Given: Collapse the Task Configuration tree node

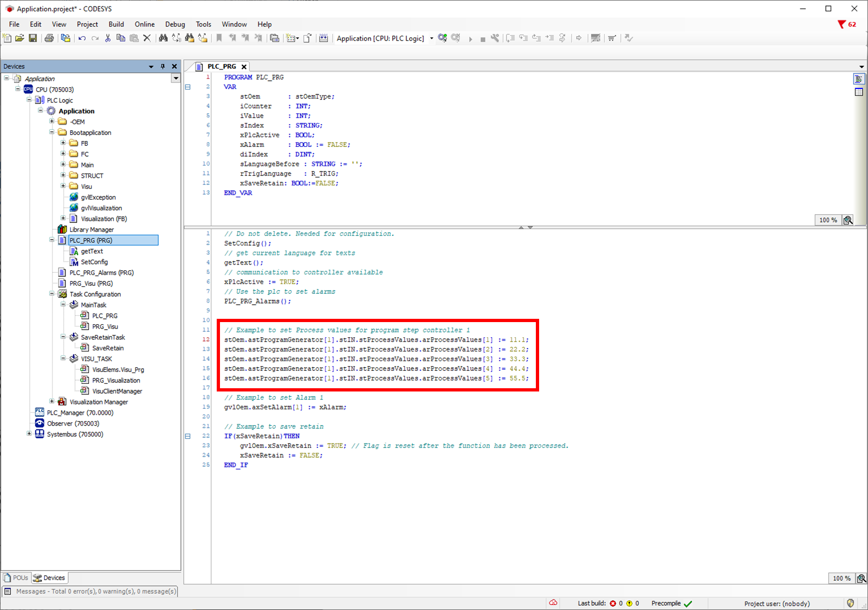Looking at the screenshot, I should 52,294.
